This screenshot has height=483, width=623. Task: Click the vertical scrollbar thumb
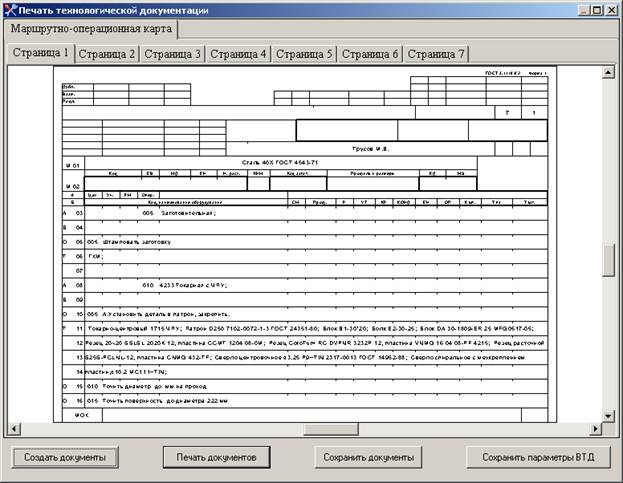coord(608,260)
